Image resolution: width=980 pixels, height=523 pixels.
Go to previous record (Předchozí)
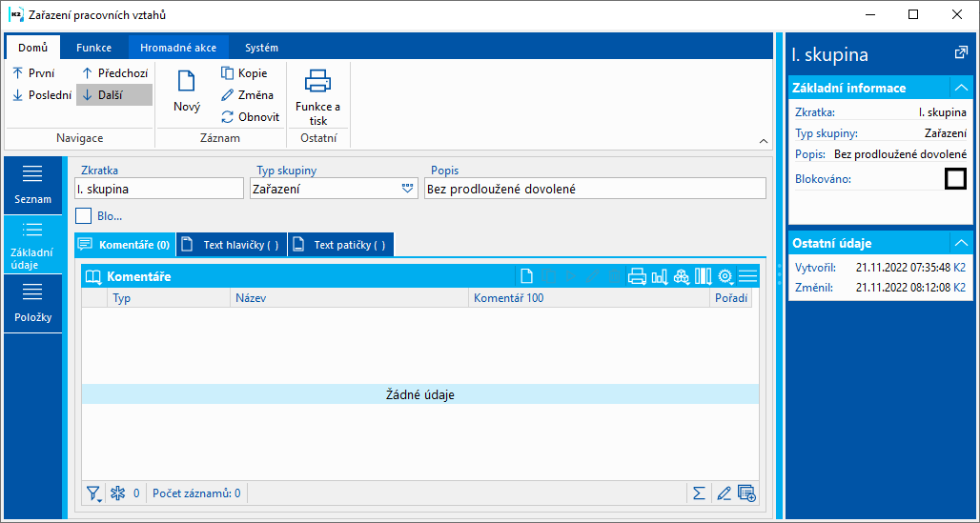pyautogui.click(x=115, y=73)
